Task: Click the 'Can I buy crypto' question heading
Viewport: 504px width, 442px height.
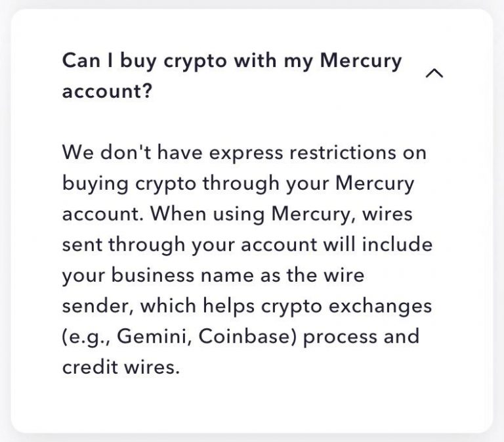Action: [x=232, y=76]
